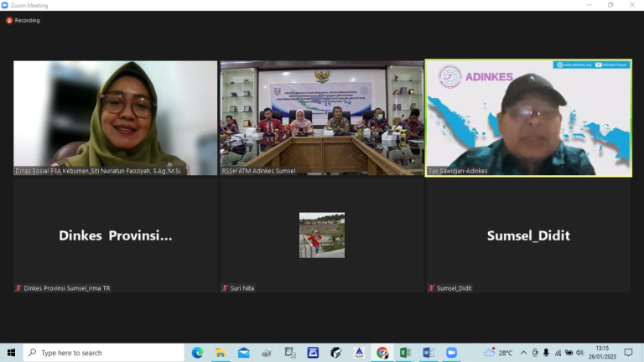Click the Zoom Meeting title bar icon
Image resolution: width=644 pixels, height=362 pixels.
5,5
